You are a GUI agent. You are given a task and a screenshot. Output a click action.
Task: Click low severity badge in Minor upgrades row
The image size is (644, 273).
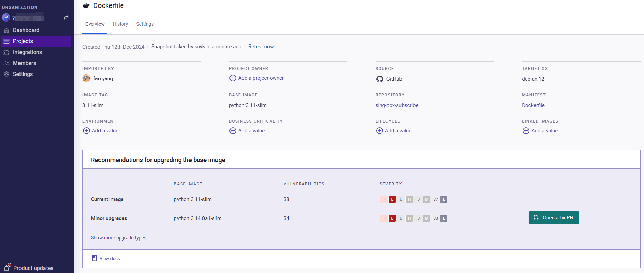click(444, 218)
